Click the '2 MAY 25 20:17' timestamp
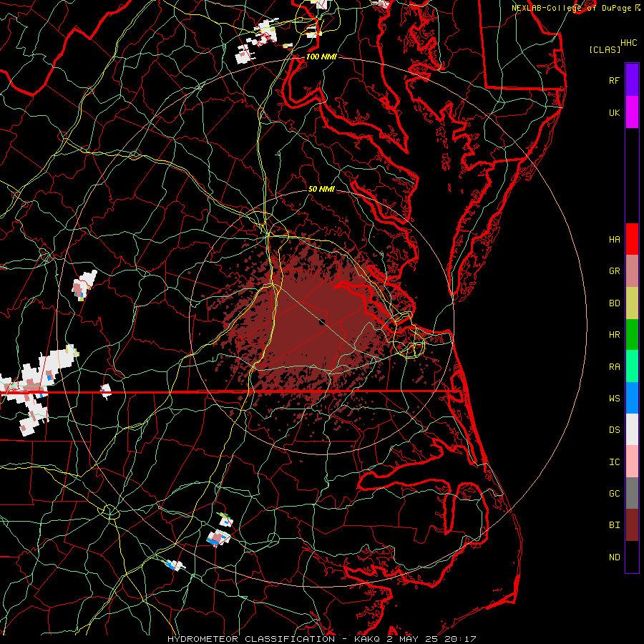Image resolution: width=644 pixels, height=644 pixels. point(431,639)
